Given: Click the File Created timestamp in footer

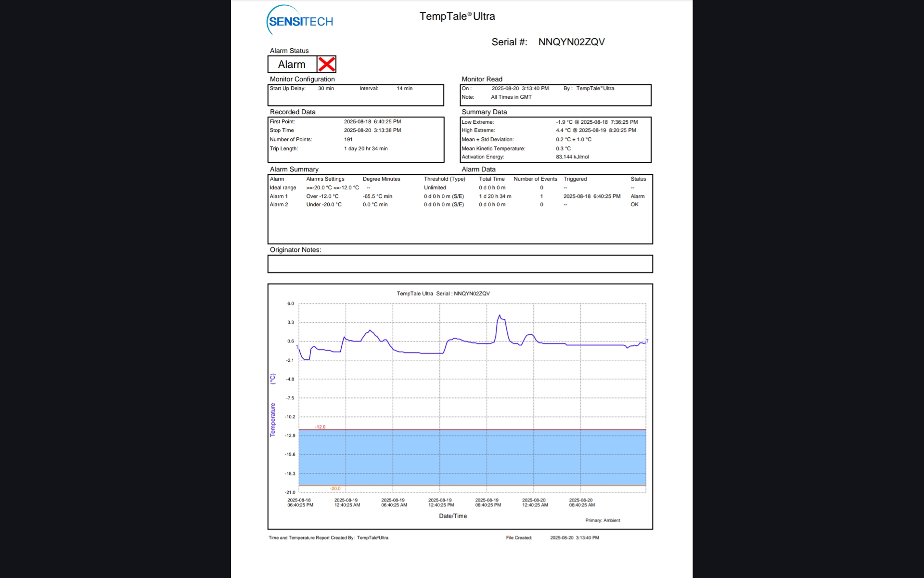Looking at the screenshot, I should coord(574,538).
